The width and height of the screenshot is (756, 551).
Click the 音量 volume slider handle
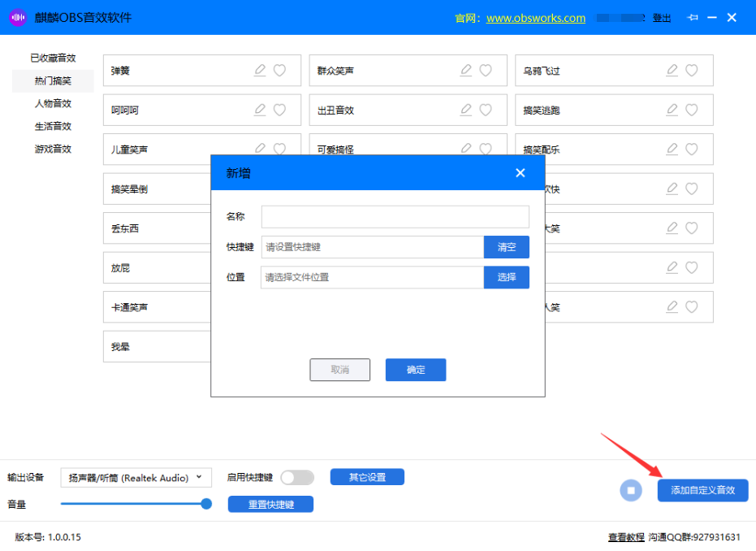(206, 504)
